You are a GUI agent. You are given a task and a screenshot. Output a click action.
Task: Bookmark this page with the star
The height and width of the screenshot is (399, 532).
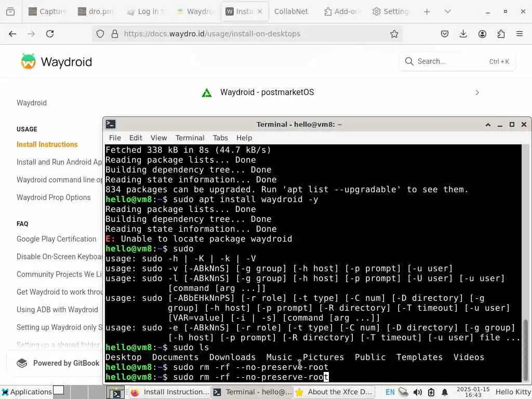point(394,34)
